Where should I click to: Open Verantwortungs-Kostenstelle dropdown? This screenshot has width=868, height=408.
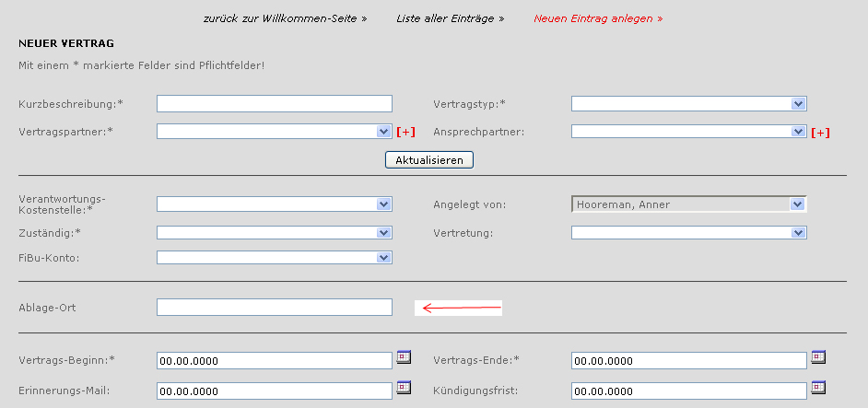(x=274, y=204)
